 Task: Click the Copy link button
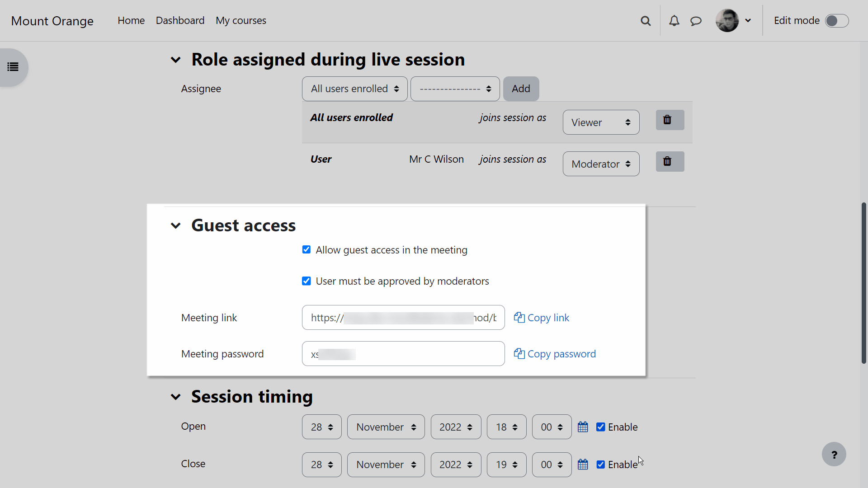tap(542, 318)
